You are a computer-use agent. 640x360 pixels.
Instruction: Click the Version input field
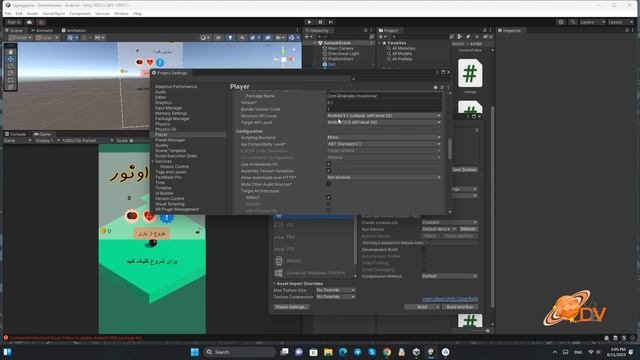tap(384, 102)
